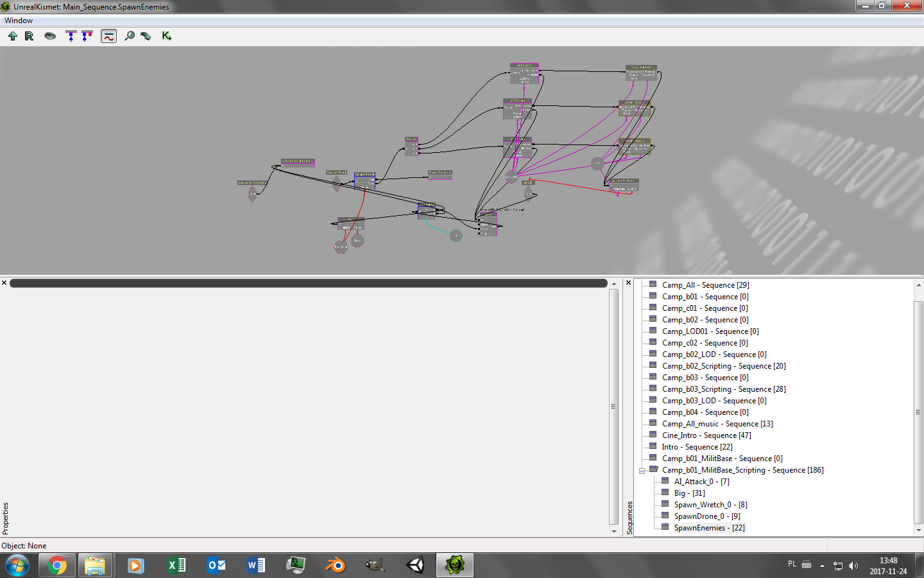Show hidden tray icons arrow

(822, 566)
